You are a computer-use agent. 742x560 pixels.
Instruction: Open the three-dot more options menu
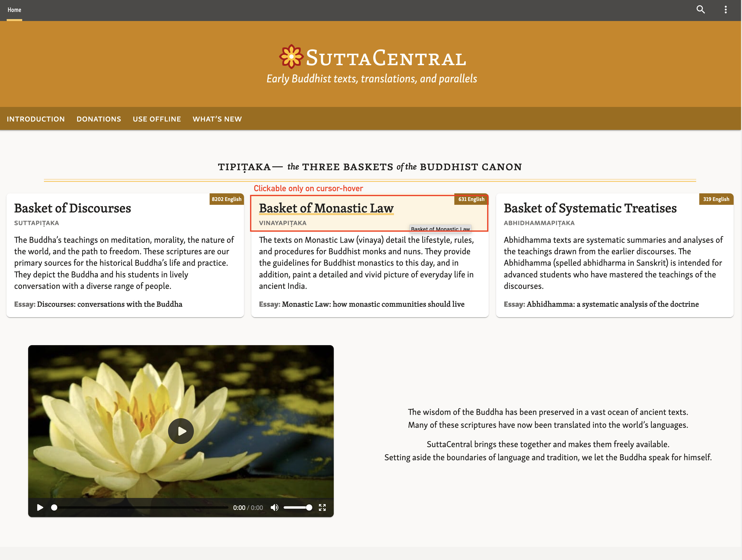click(x=726, y=9)
